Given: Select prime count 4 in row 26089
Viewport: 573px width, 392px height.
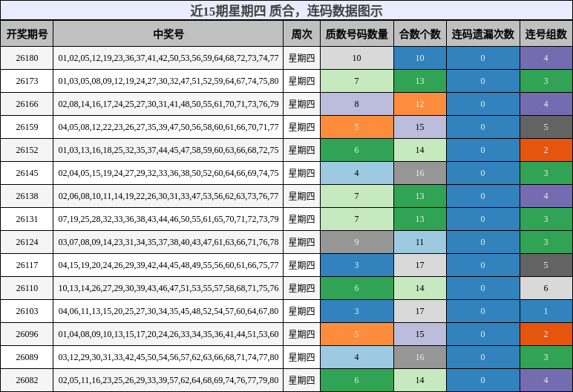Looking at the screenshot, I should tap(357, 357).
